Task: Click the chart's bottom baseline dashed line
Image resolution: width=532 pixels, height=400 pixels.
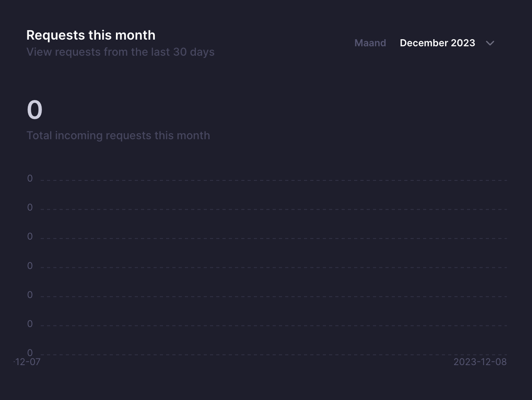Action: [x=274, y=355]
